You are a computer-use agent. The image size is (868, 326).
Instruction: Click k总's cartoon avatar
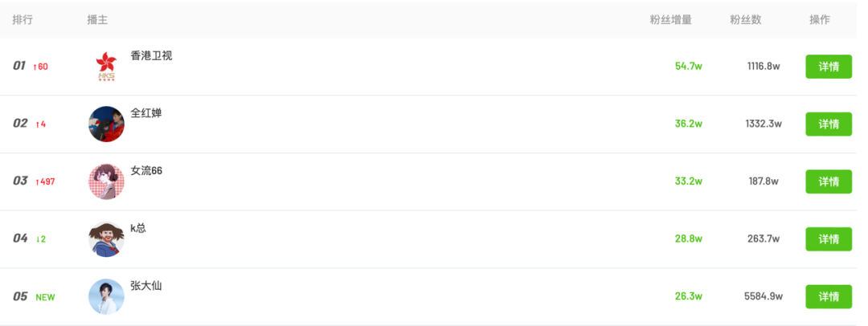pyautogui.click(x=106, y=239)
